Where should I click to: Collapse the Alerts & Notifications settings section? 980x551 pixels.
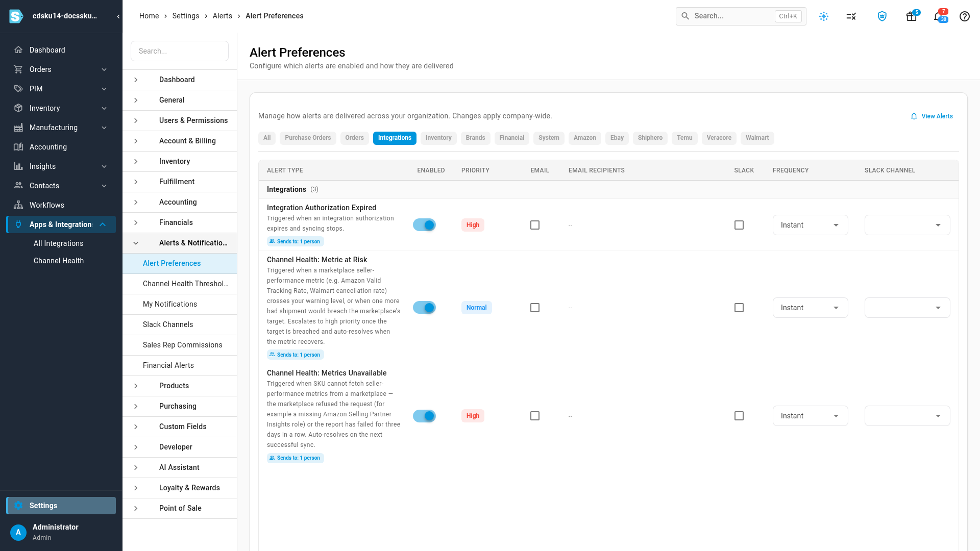coord(180,243)
